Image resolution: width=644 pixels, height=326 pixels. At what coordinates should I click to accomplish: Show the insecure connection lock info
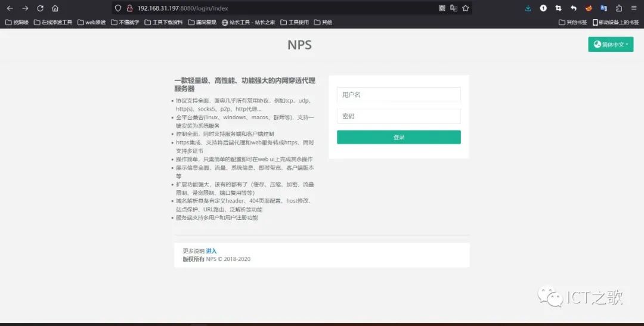pos(130,8)
